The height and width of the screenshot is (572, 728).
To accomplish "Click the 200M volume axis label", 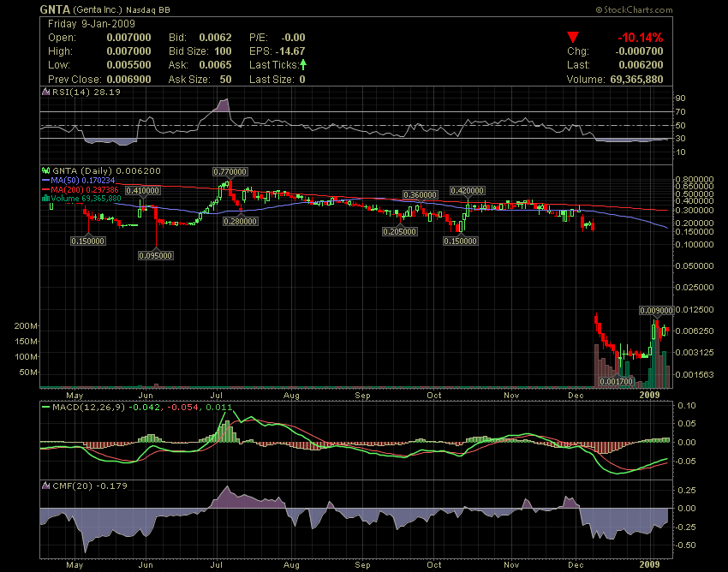I will tap(26, 326).
